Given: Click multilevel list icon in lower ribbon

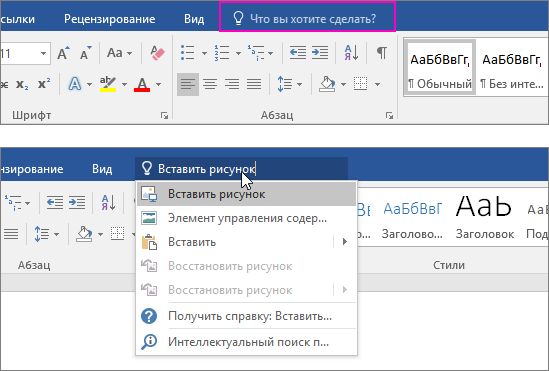Looking at the screenshot, I should pyautogui.click(x=13, y=202).
